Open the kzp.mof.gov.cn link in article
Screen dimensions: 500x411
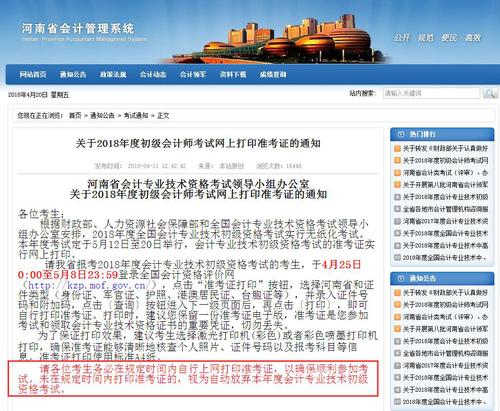click(88, 285)
